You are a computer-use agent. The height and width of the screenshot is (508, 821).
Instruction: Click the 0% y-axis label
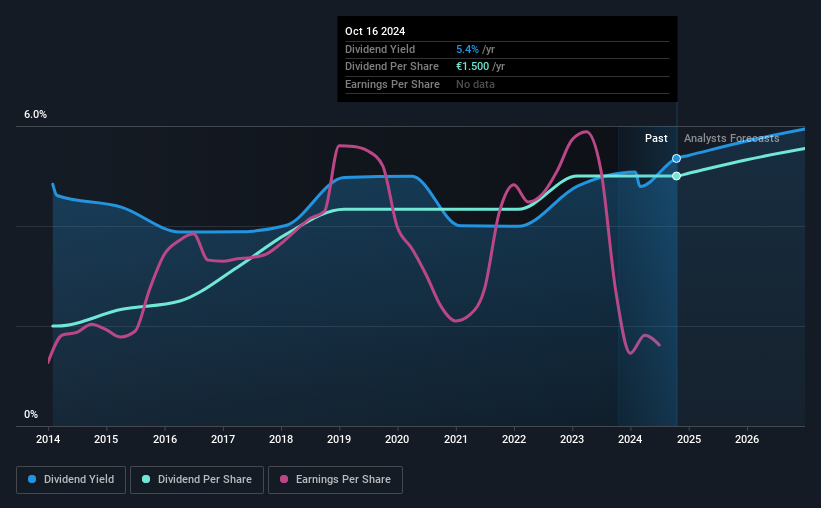tap(31, 414)
